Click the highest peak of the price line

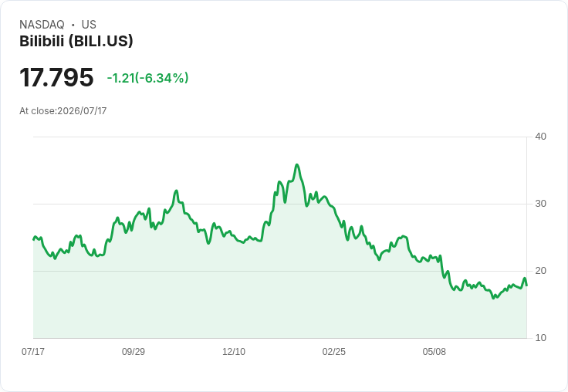click(297, 165)
